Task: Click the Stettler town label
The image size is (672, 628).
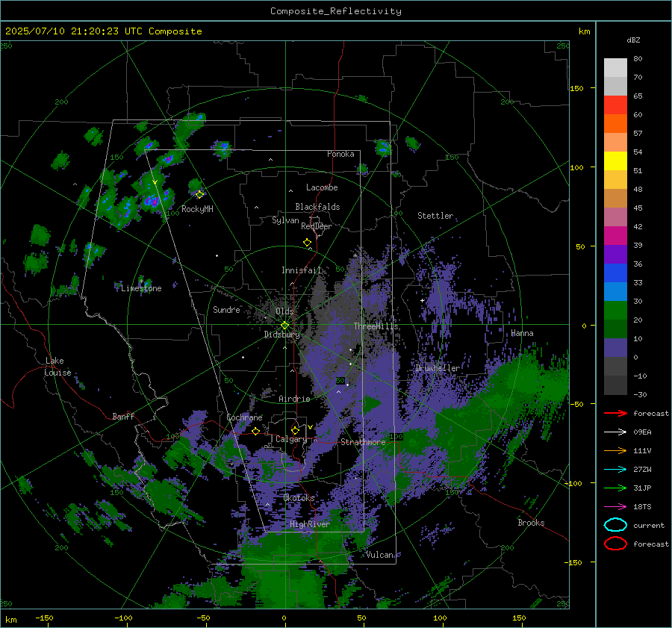Action: coord(435,216)
